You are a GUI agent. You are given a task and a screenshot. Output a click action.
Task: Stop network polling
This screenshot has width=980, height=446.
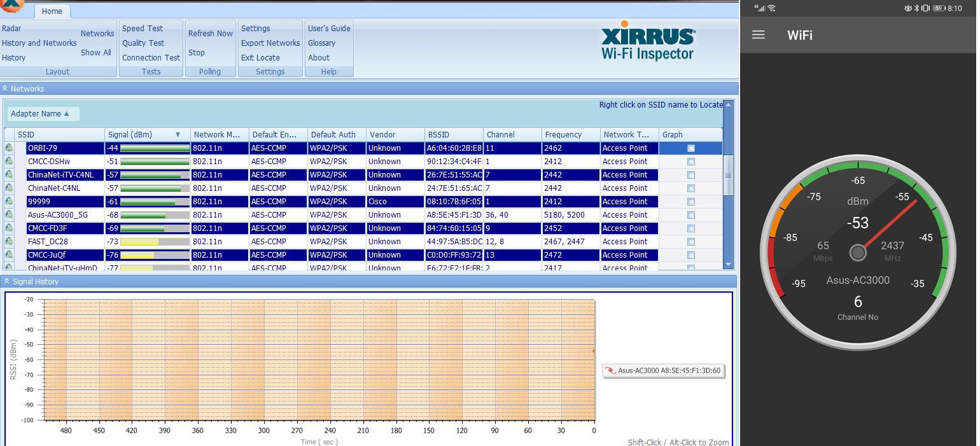197,53
